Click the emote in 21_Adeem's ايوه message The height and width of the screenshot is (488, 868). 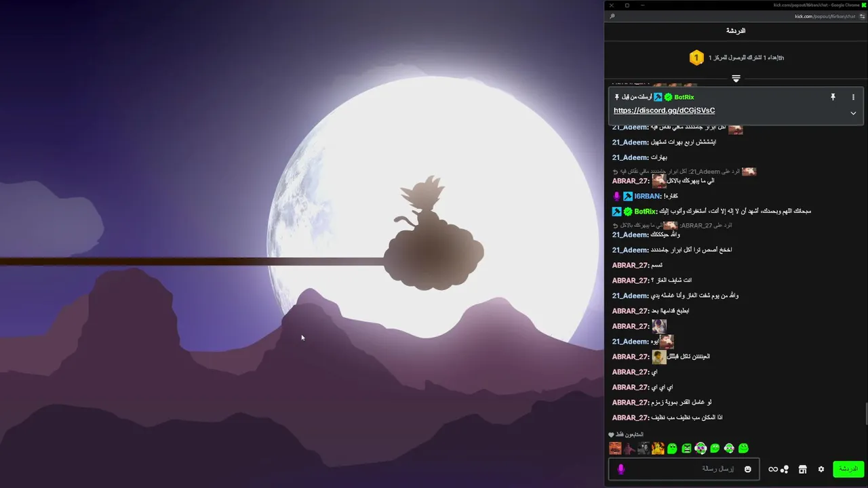667,342
